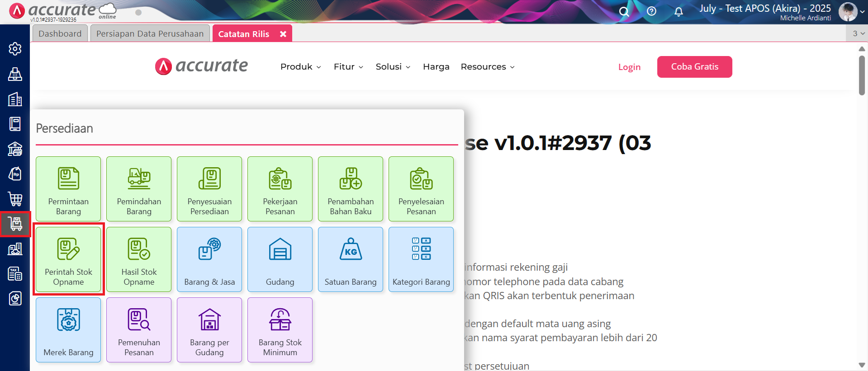Open Pekerjaan Pesanan tile

tap(280, 189)
